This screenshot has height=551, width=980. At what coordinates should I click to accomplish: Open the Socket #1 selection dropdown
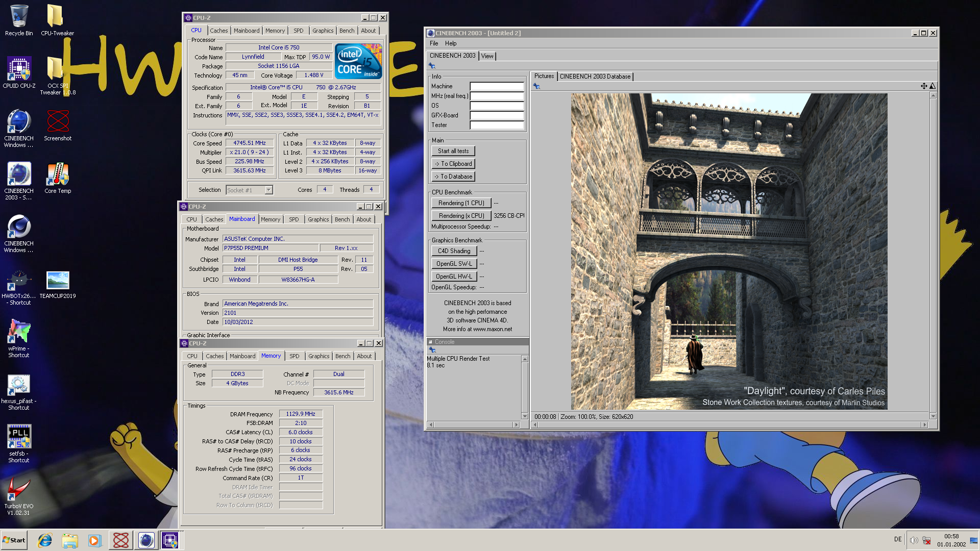tap(250, 190)
